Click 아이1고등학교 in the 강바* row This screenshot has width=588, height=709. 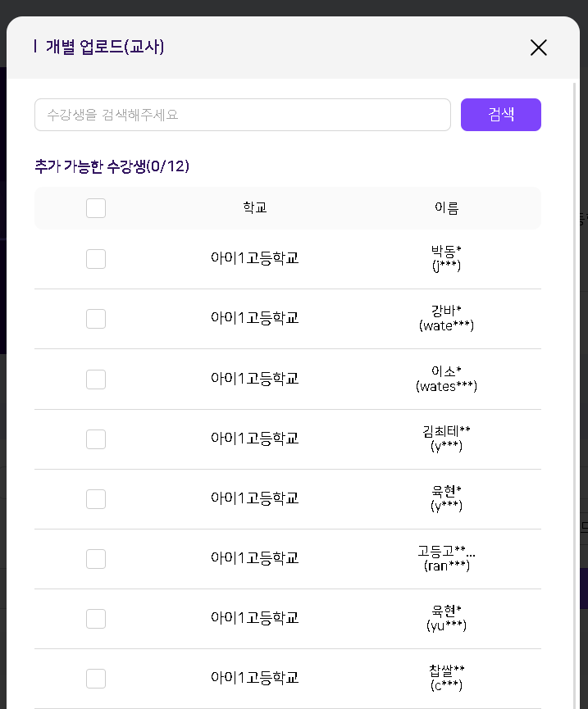point(255,318)
